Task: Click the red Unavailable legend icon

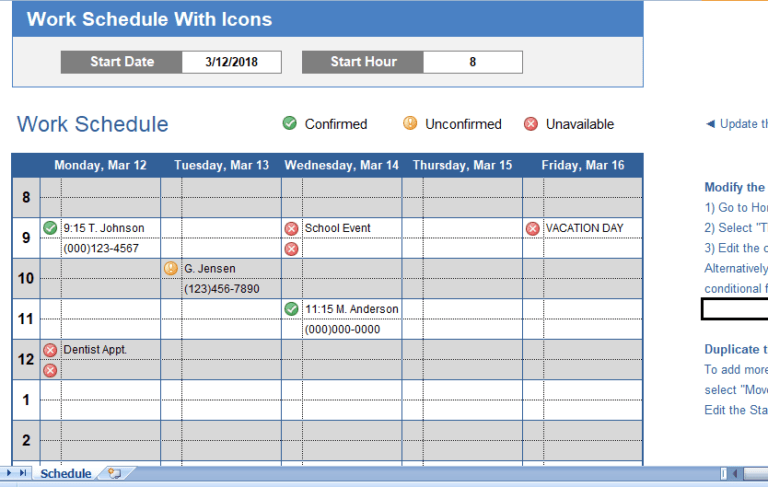Action: (x=531, y=124)
